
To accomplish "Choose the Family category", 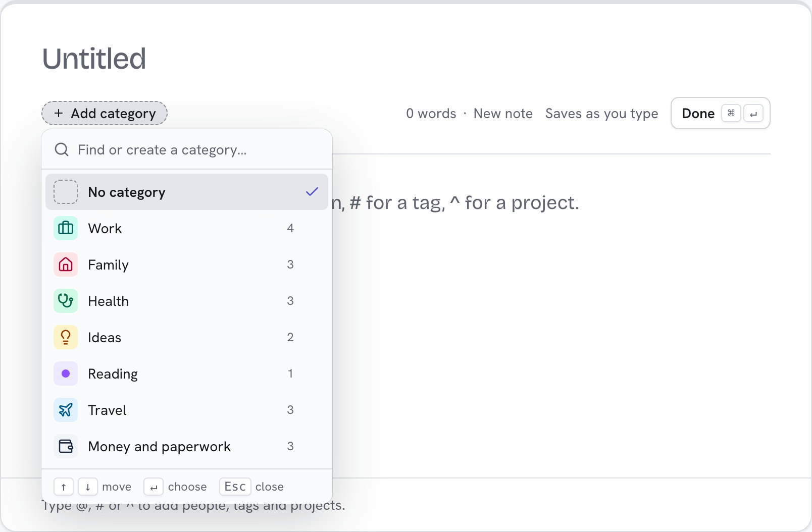I will [187, 264].
